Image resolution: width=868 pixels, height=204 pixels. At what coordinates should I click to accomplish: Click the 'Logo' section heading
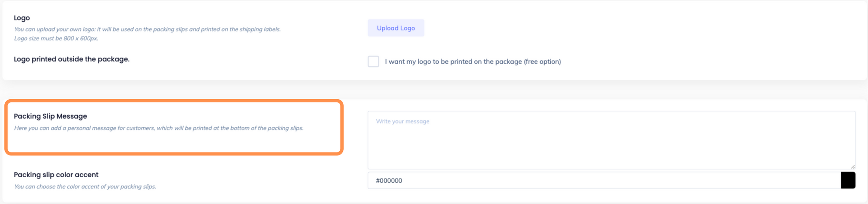tap(22, 18)
